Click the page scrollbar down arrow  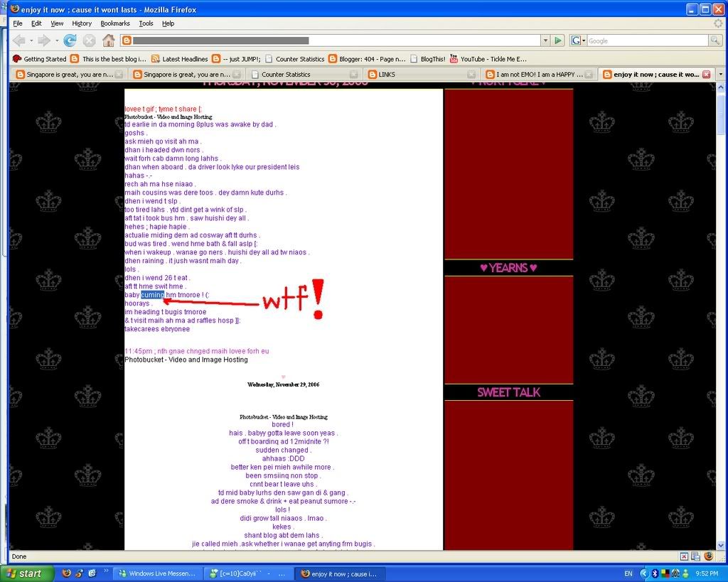pos(721,545)
